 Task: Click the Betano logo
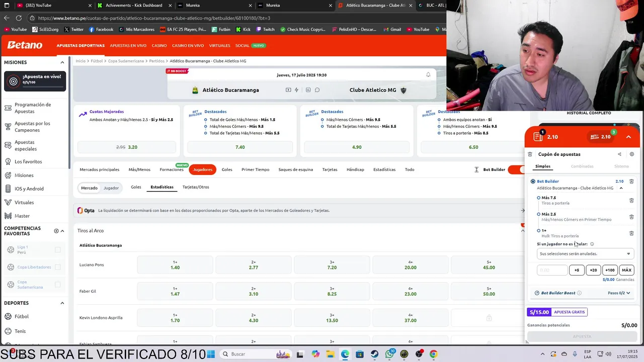(x=25, y=45)
